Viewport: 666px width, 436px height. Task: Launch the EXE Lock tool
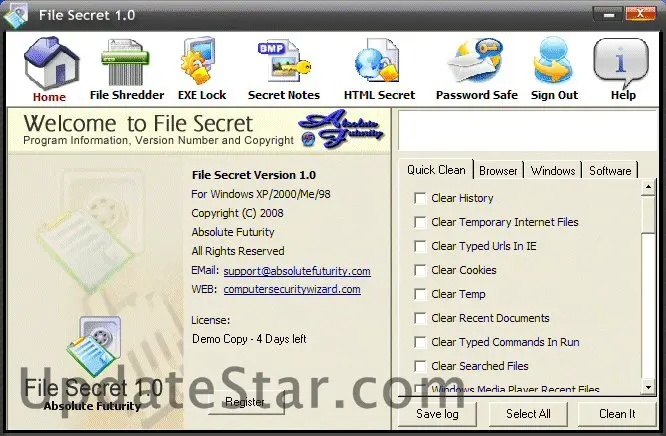coord(199,60)
